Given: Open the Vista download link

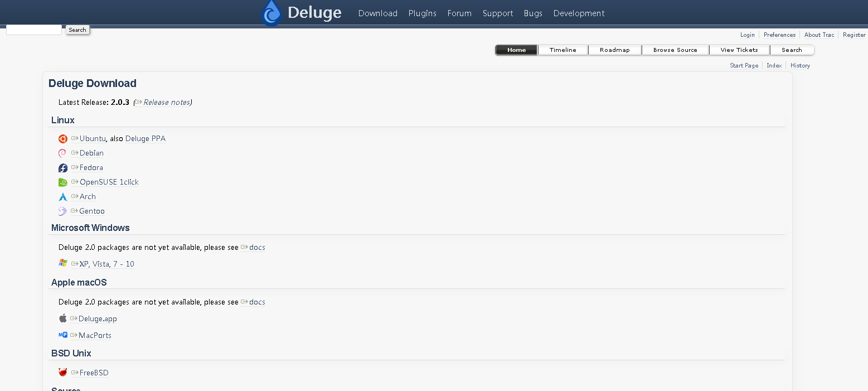Looking at the screenshot, I should click(100, 264).
